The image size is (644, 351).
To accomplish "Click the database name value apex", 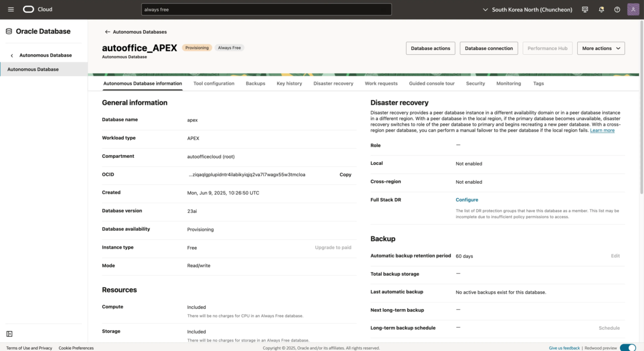I will click(192, 120).
